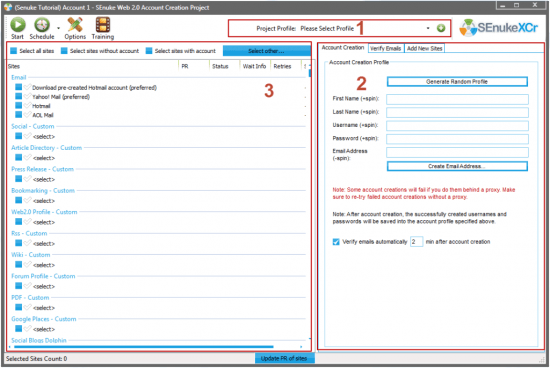Collapse the Social - Custom group
This screenshot has height=368, width=550.
tap(33, 126)
